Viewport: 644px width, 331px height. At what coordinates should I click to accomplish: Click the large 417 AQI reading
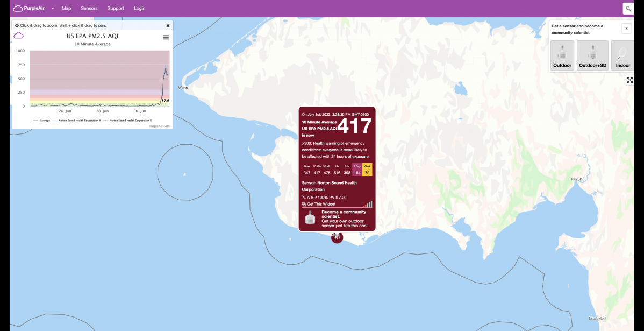355,126
